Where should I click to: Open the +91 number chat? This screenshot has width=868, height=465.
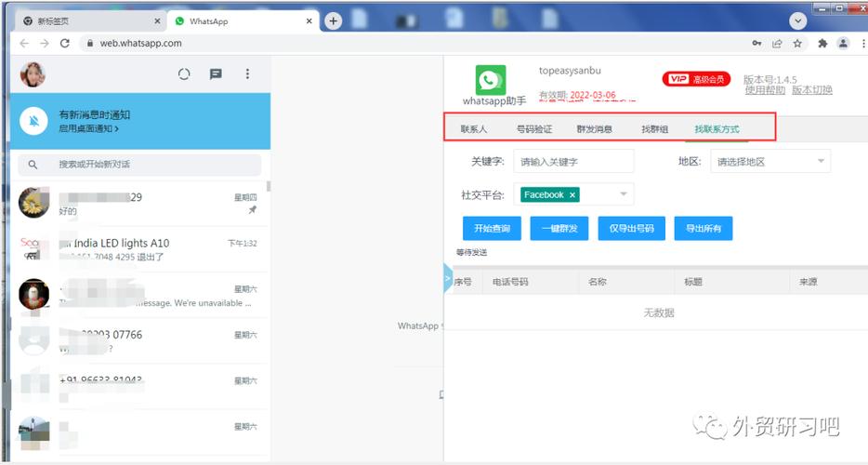138,387
